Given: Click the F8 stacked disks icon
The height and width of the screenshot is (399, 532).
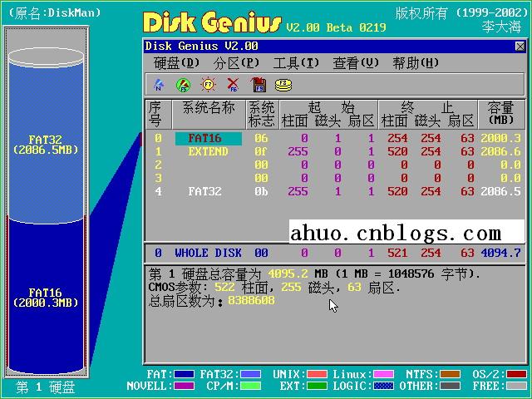Looking at the screenshot, I should pos(283,85).
